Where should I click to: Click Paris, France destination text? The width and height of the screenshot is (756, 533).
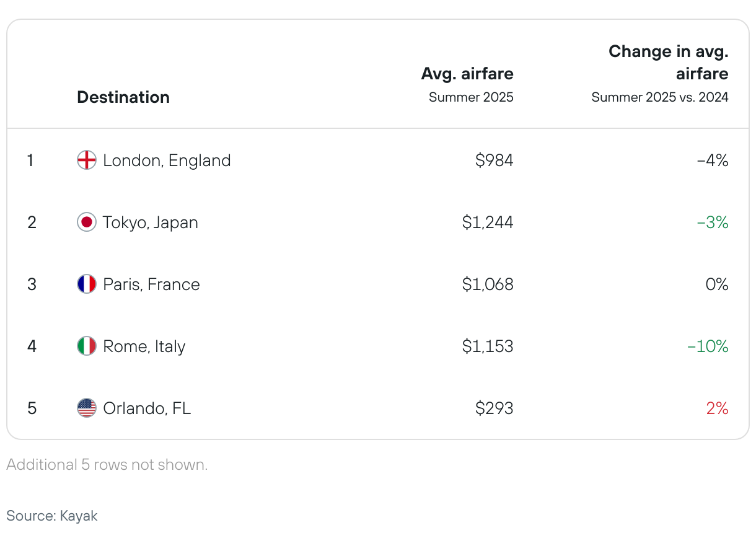(x=151, y=284)
